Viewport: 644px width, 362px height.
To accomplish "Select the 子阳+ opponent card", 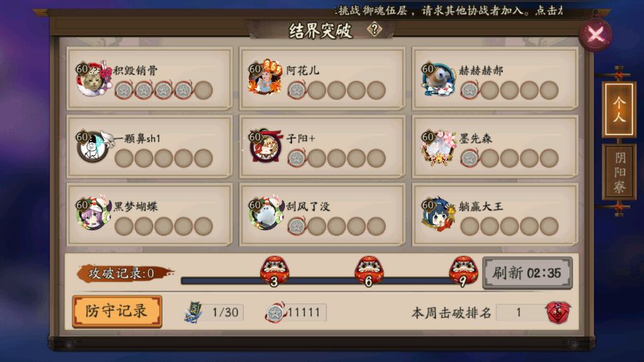I will point(322,147).
